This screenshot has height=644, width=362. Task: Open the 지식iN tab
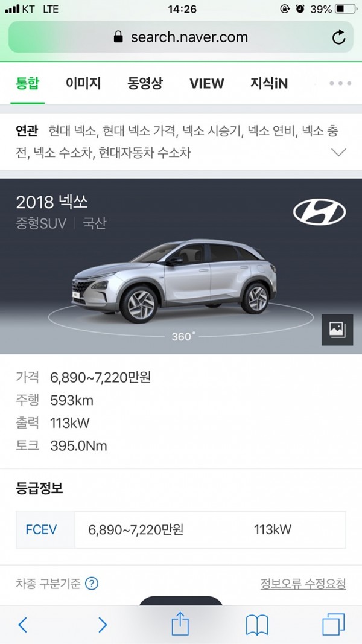tap(269, 83)
